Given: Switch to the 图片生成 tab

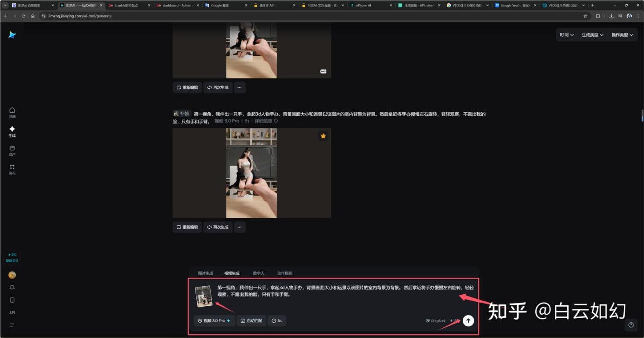Looking at the screenshot, I should (x=205, y=273).
